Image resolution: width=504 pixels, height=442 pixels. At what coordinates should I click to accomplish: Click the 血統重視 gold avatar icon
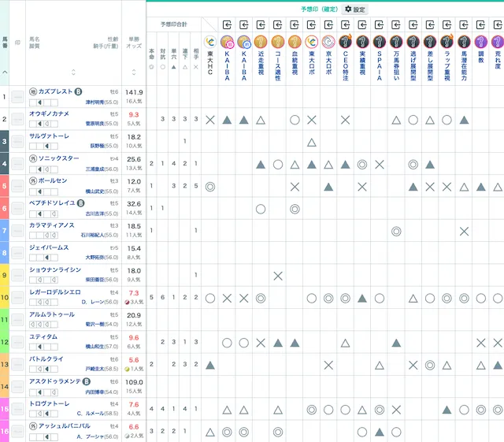(295, 42)
